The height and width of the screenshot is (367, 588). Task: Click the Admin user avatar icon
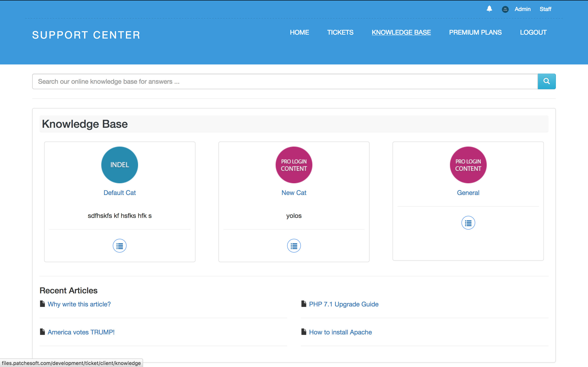click(505, 9)
